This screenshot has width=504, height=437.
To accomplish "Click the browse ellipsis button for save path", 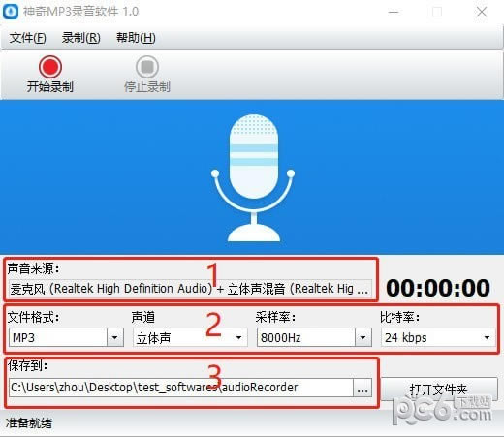I will coord(362,388).
